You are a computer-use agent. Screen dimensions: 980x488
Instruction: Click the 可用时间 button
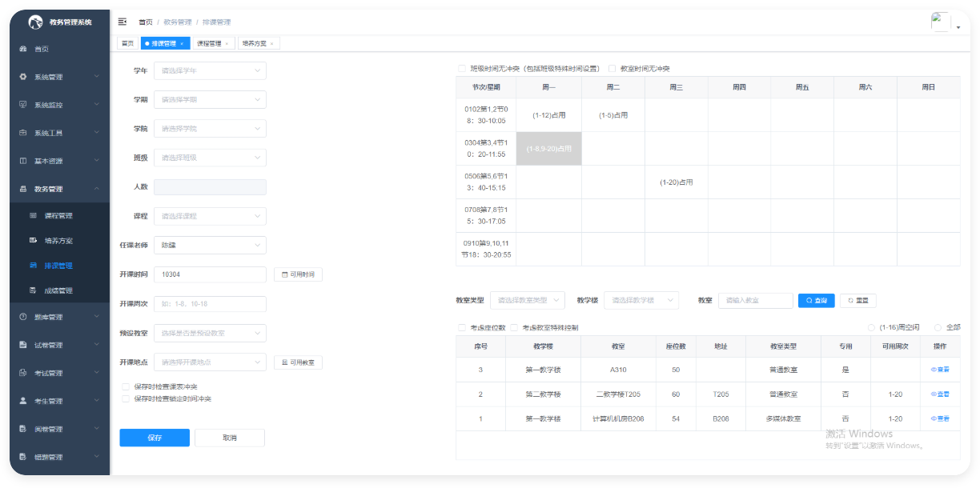click(298, 274)
